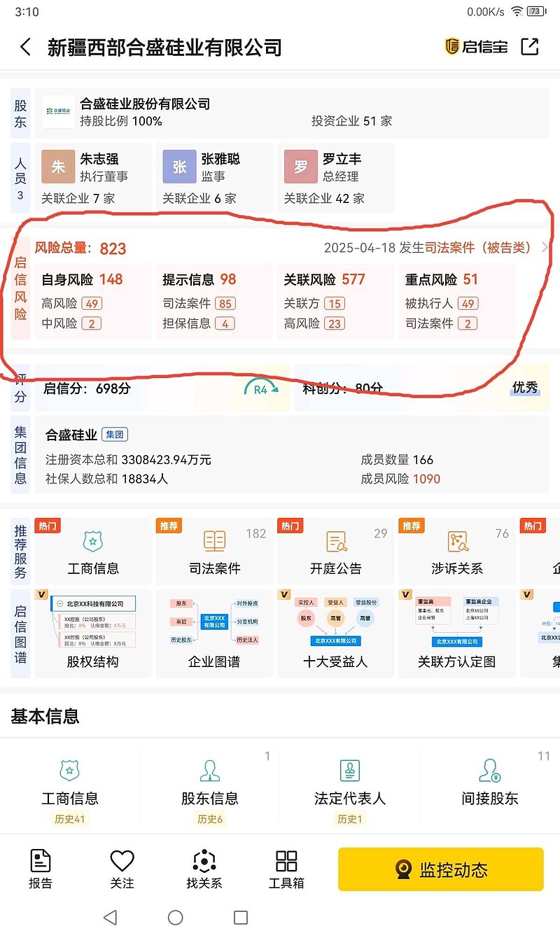Open person card 罗立丰 总经理
This screenshot has width=560, height=933.
pos(336,178)
